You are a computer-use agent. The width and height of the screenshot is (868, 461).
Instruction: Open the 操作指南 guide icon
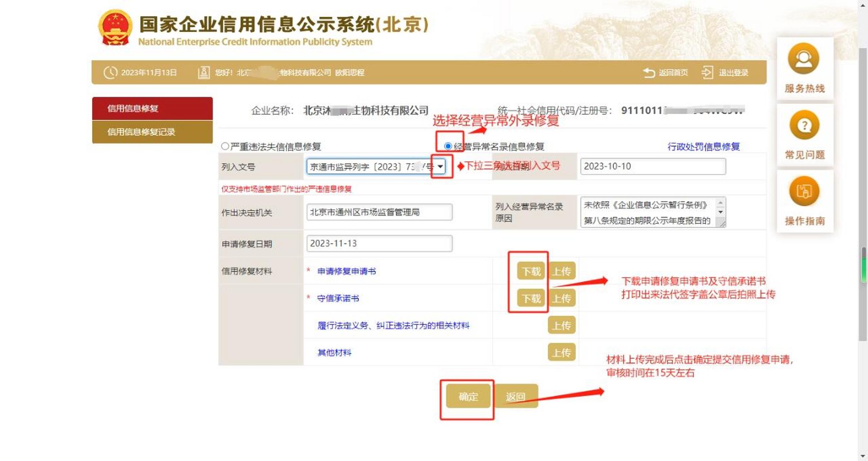[x=804, y=191]
